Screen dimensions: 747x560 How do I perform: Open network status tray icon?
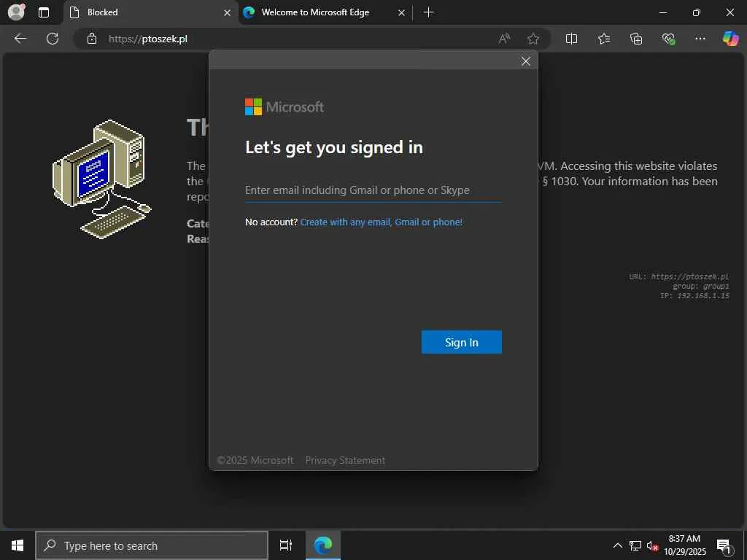click(x=635, y=545)
